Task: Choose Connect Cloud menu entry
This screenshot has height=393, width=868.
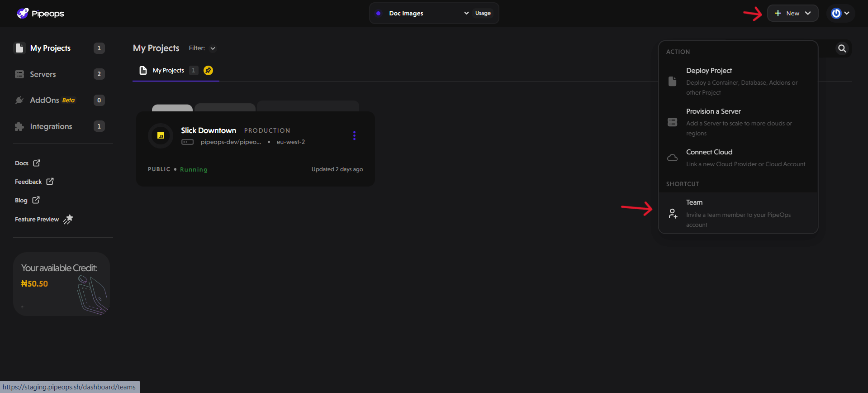Action: (x=738, y=158)
